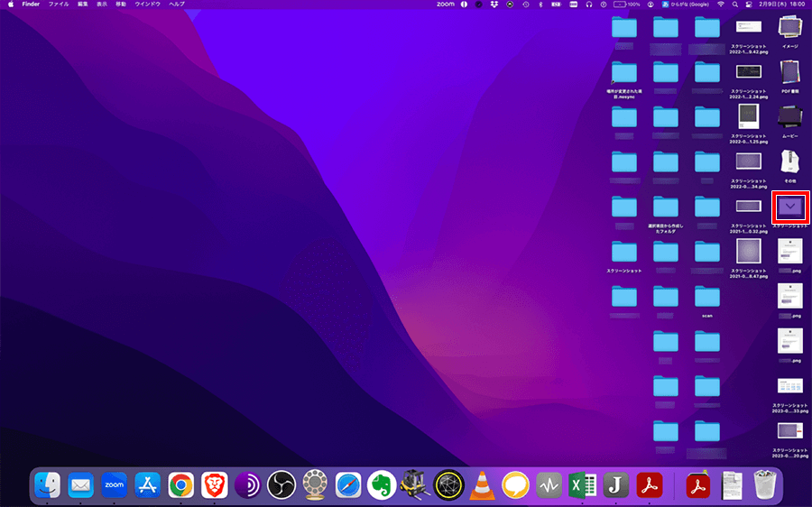
Task: Collapse the スクリーンショット stack chevron
Action: click(x=790, y=206)
